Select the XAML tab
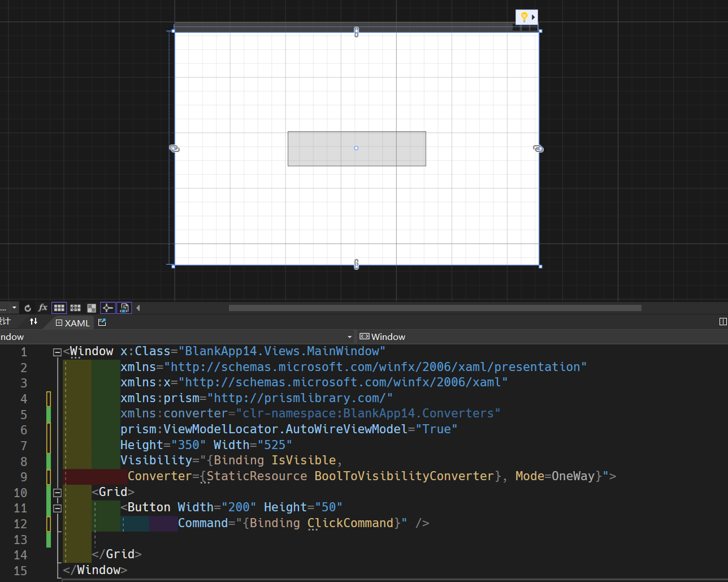 72,322
